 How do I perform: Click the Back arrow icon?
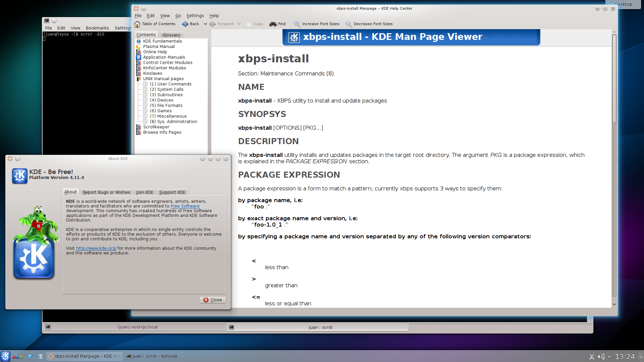tap(185, 24)
